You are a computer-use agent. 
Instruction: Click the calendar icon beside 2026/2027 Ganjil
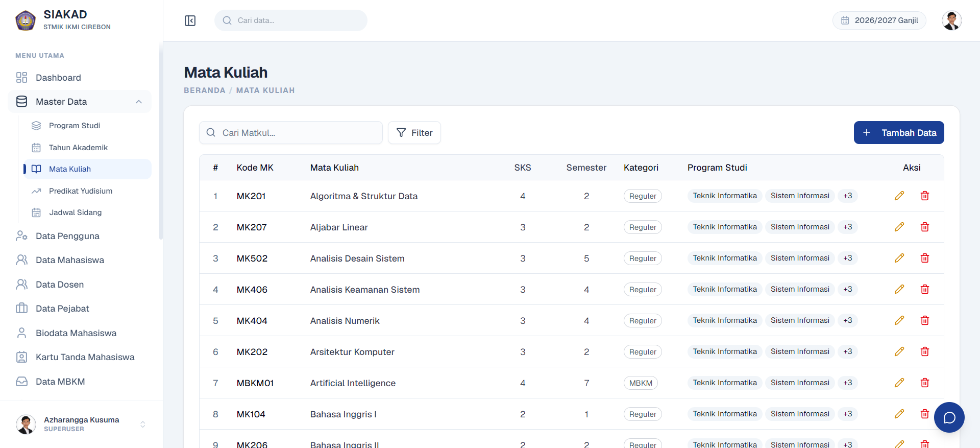coord(845,20)
